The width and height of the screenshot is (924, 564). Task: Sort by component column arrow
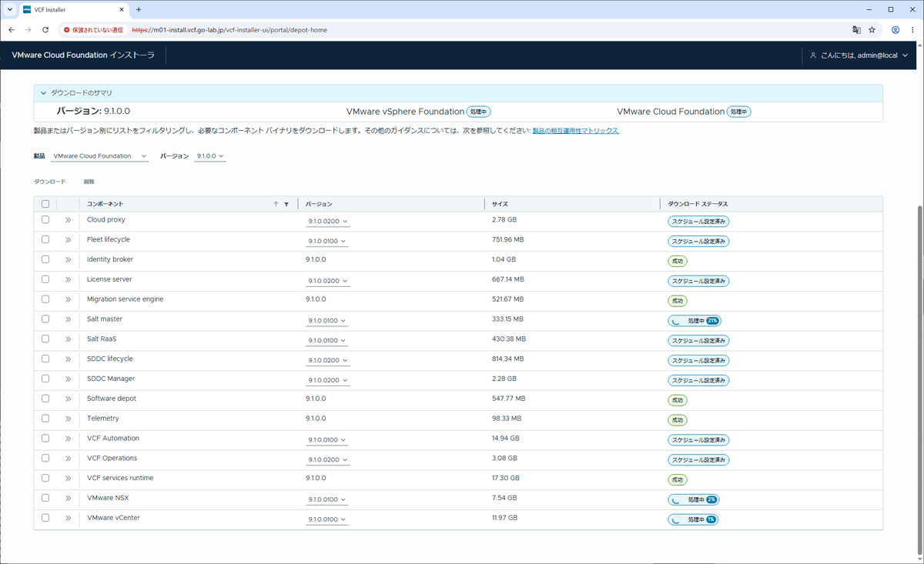276,204
